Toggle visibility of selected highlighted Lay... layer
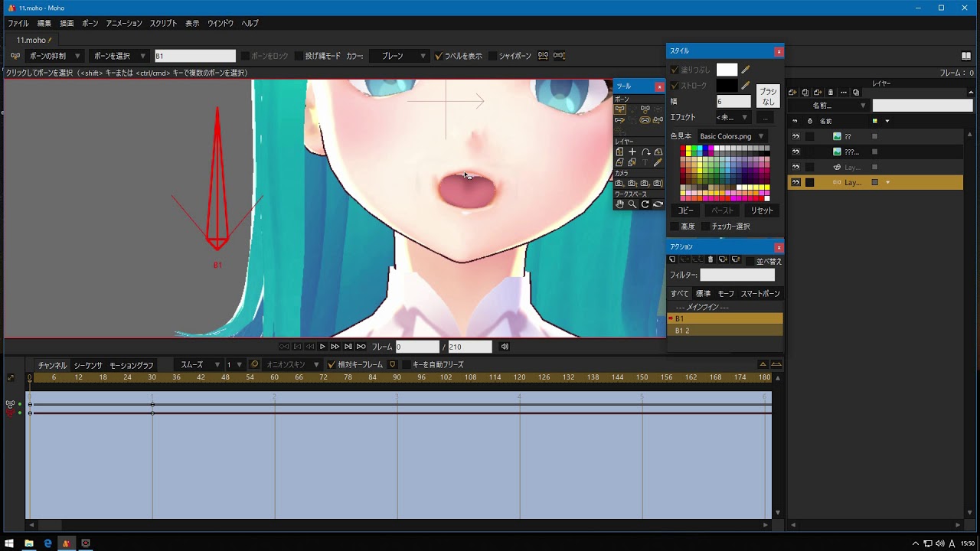 coord(795,182)
